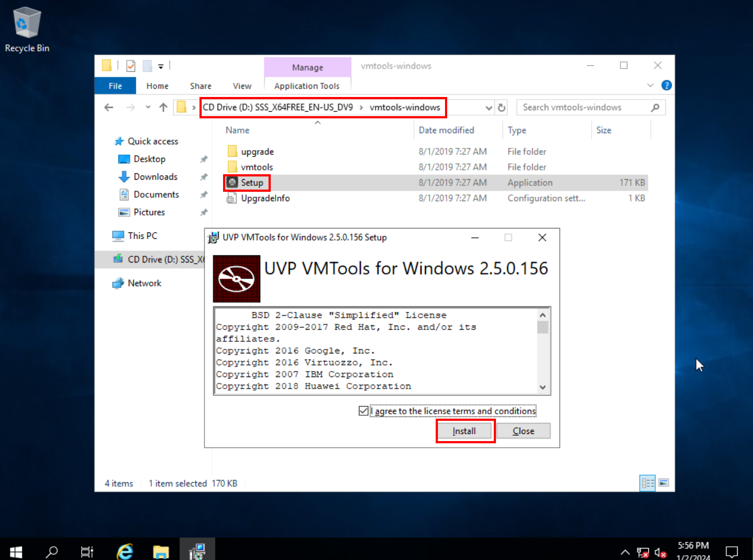Expand the ribbon with the chevron
The height and width of the screenshot is (560, 753).
pyautogui.click(x=651, y=85)
